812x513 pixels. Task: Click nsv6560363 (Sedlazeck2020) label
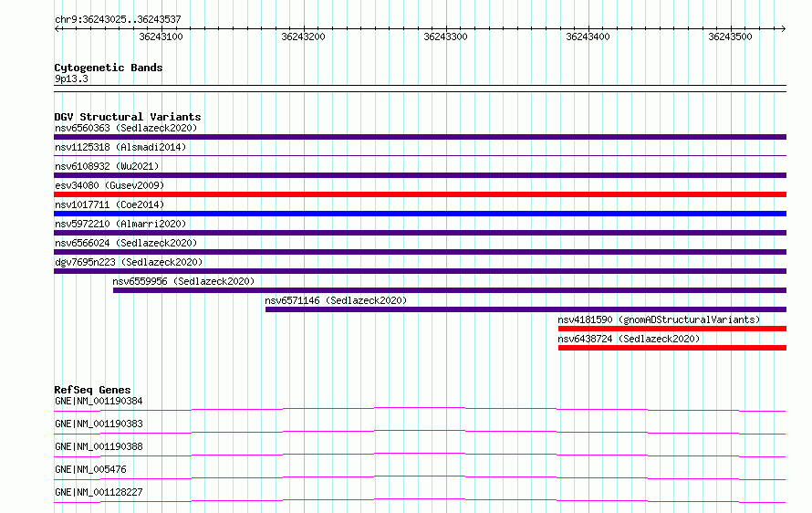click(126, 128)
